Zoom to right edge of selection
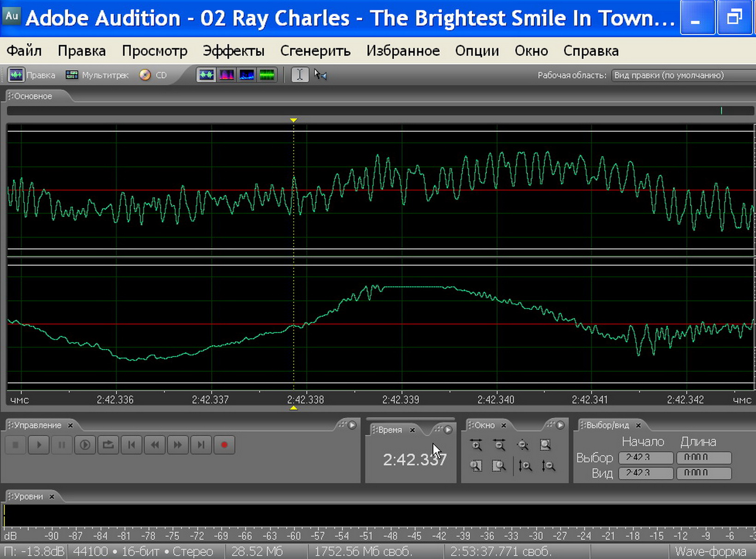Image resolution: width=756 pixels, height=559 pixels. (499, 466)
